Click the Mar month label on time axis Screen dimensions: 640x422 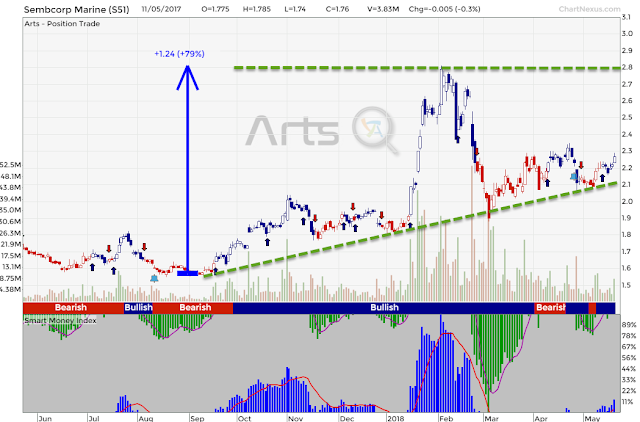[491, 418]
